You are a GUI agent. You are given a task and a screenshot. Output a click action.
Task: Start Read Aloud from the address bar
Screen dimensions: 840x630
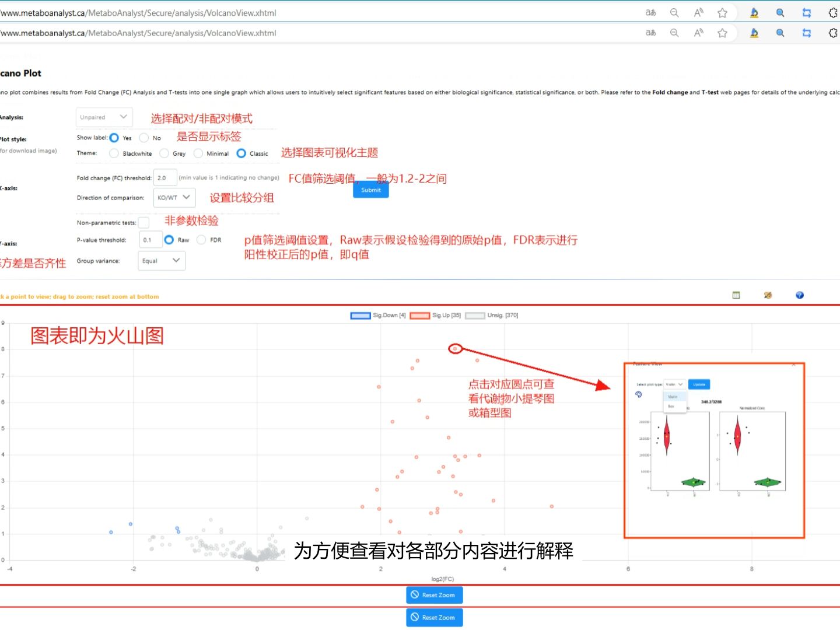coord(698,12)
